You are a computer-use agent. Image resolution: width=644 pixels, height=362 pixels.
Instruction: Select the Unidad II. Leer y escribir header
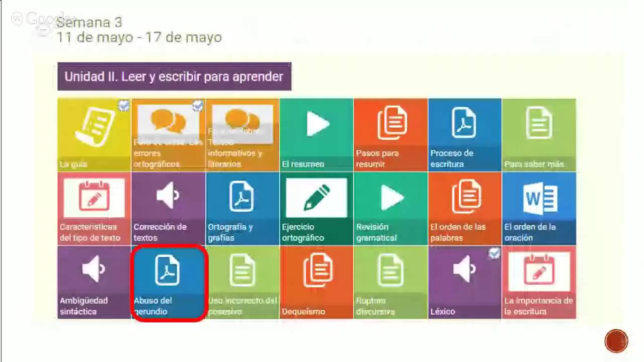coord(174,76)
